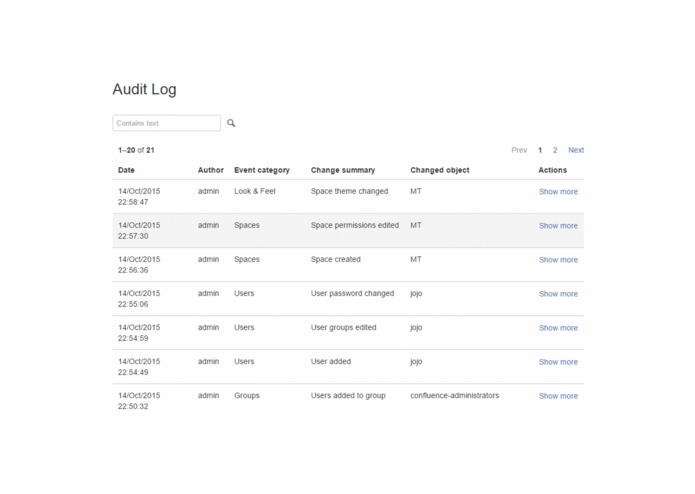Click the Actions column header
The height and width of the screenshot is (494, 695).
pyautogui.click(x=552, y=170)
